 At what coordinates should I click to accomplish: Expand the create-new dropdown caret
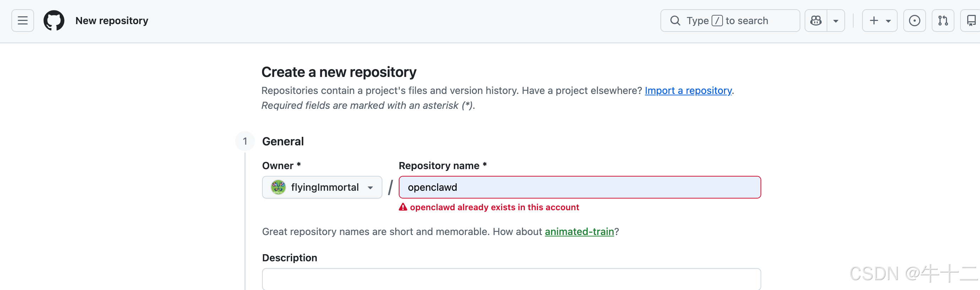point(888,21)
